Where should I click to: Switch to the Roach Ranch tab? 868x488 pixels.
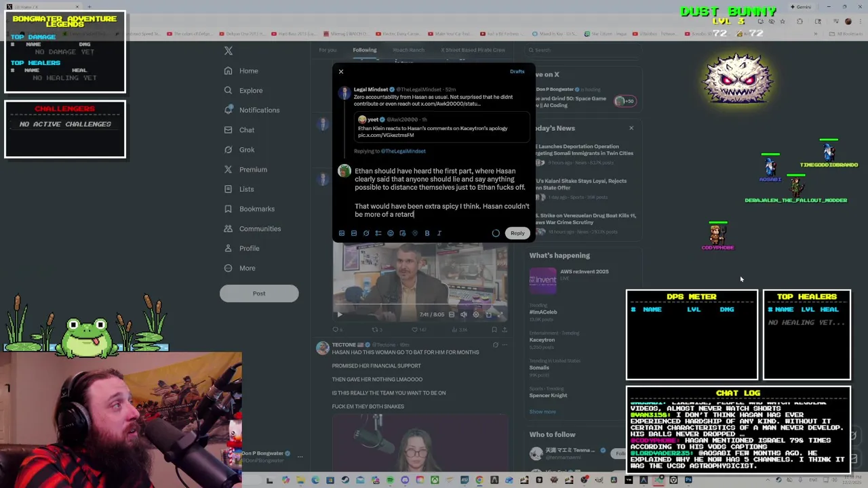point(408,49)
